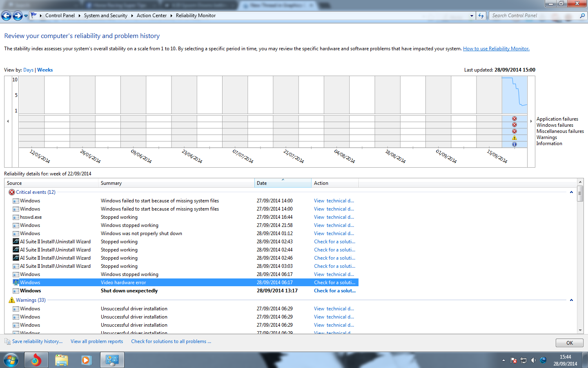Open Firefox from the taskbar
The width and height of the screenshot is (588, 368).
point(36,360)
